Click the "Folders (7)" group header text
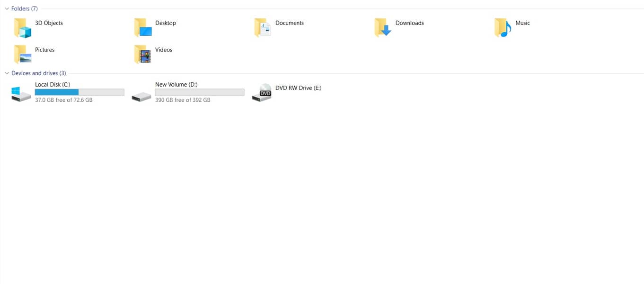Screen dimensions: 644x284 pyautogui.click(x=25, y=9)
